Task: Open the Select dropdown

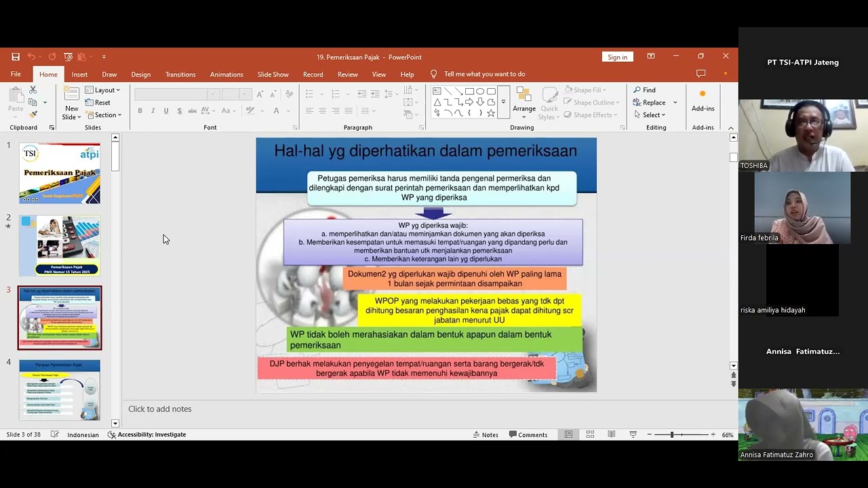Action: point(649,115)
